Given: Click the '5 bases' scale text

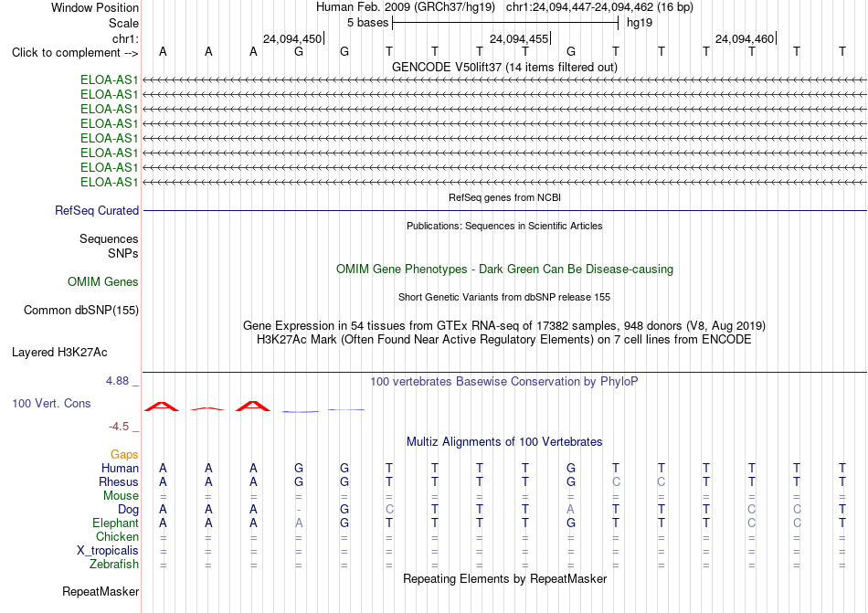Looking at the screenshot, I should coord(367,23).
